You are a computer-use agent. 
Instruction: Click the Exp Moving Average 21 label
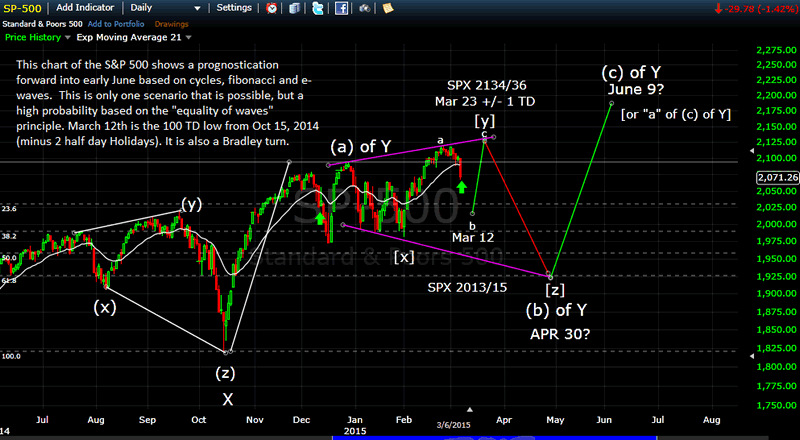pos(129,37)
